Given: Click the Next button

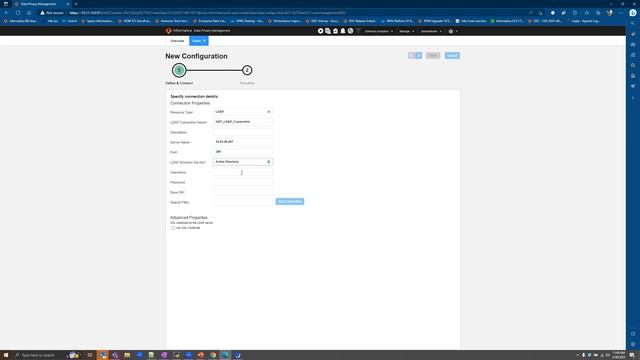Looking at the screenshot, I should (433, 56).
